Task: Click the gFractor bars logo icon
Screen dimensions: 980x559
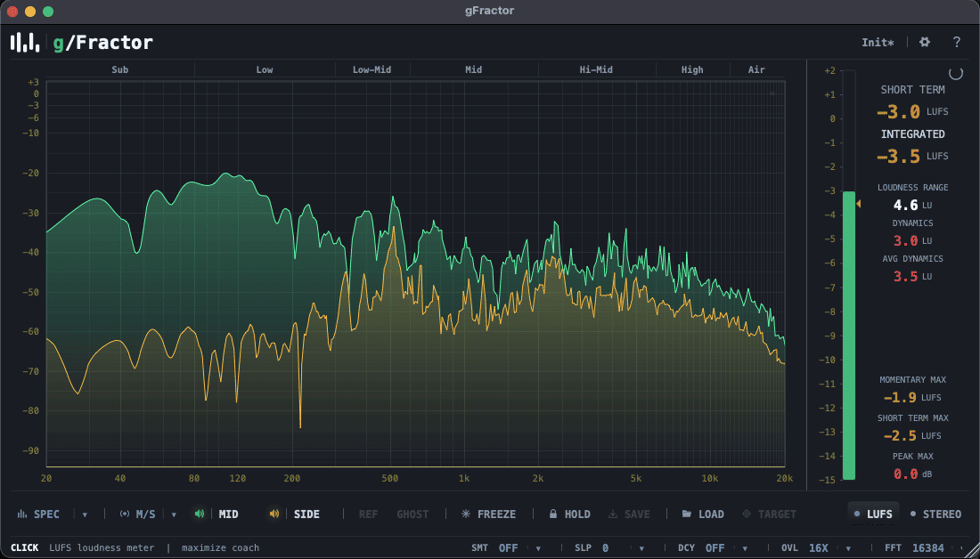Action: pyautogui.click(x=25, y=43)
